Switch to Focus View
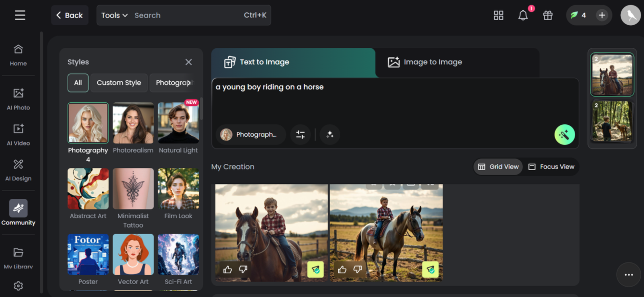Image resolution: width=644 pixels, height=297 pixels. [x=551, y=167]
